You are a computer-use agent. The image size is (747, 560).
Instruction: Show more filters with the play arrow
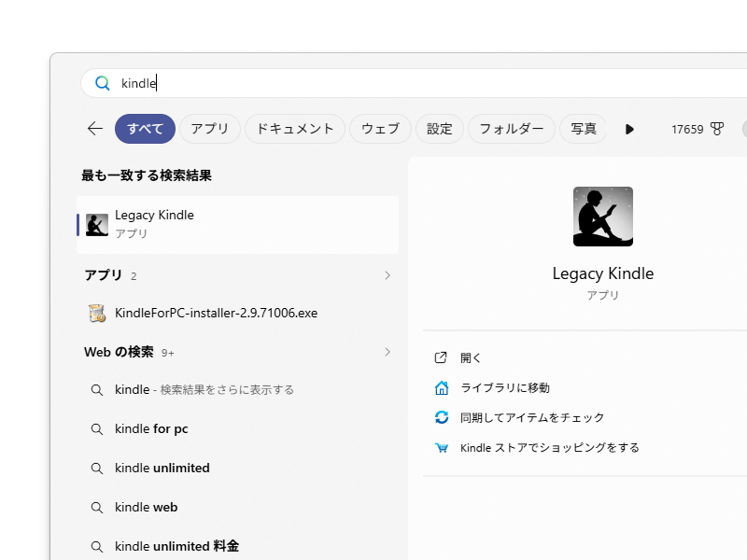tap(629, 129)
